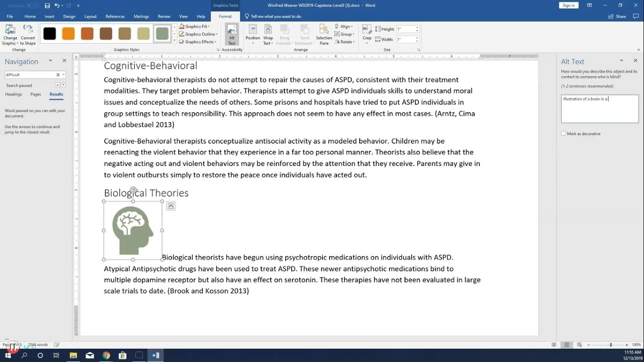Select the bright orange graphics style swatch

pyautogui.click(x=68, y=34)
